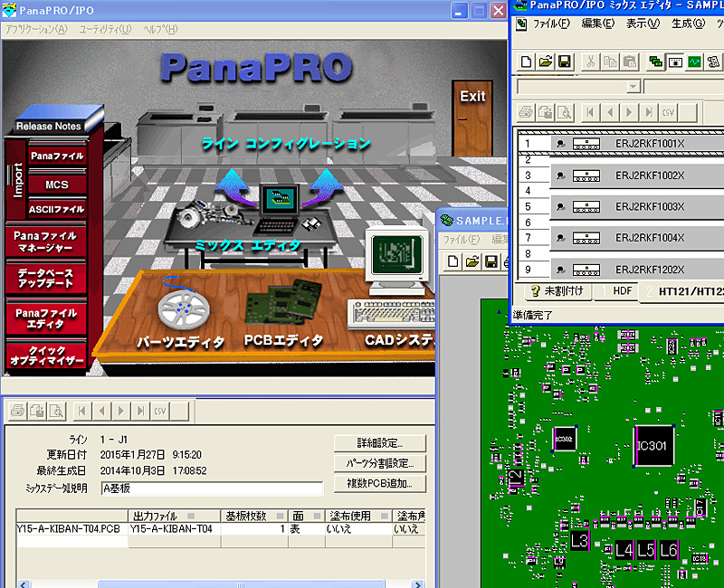Viewport: 724px width, 588px height.
Task: Click Paste icon in ミックス エディタ toolbar
Action: click(x=629, y=62)
